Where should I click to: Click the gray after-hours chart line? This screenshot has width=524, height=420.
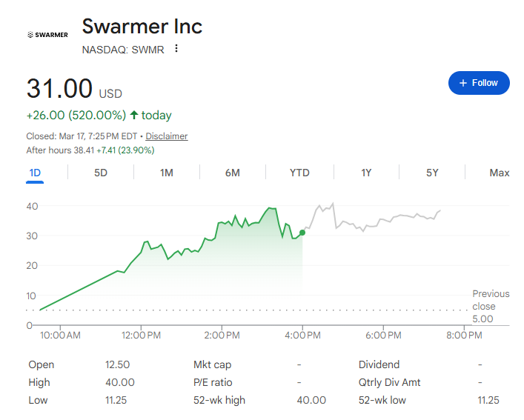coord(385,221)
